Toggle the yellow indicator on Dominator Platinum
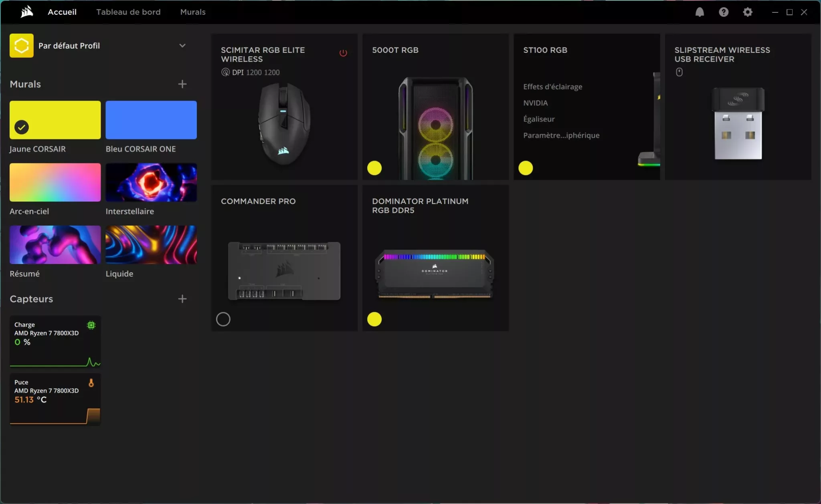The height and width of the screenshot is (504, 821). coord(374,319)
